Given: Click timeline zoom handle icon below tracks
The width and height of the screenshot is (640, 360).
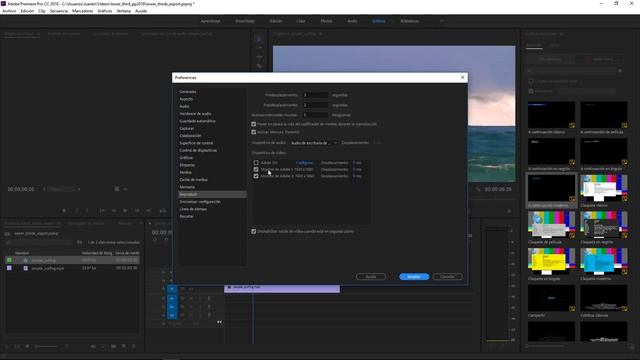Looking at the screenshot, I should click(219, 322).
